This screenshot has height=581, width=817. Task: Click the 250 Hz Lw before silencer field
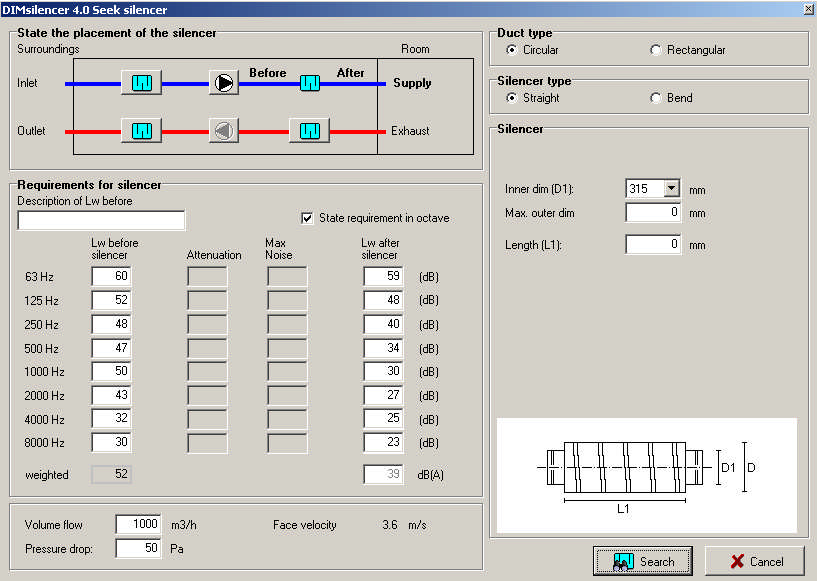pos(112,324)
